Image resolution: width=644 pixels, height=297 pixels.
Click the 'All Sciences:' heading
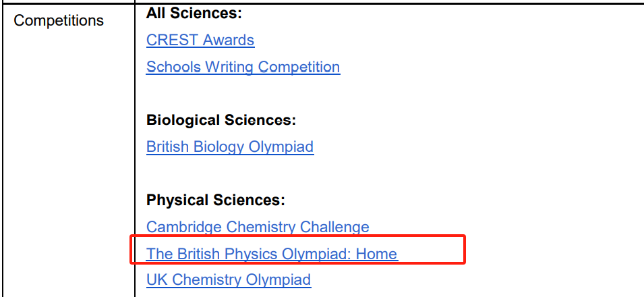194,13
